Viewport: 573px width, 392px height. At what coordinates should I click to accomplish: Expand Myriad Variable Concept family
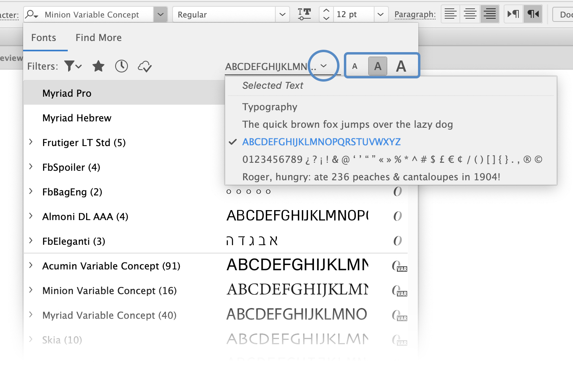[31, 315]
